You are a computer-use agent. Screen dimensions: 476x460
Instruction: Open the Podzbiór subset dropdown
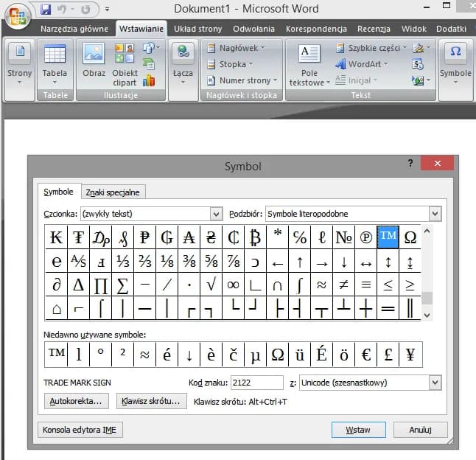(x=435, y=214)
